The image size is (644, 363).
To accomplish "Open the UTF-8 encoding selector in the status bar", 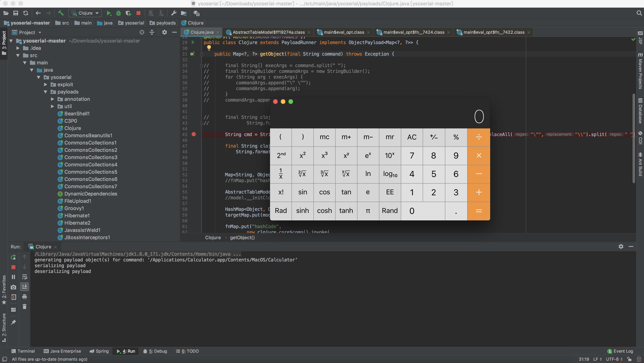I will [x=614, y=359].
